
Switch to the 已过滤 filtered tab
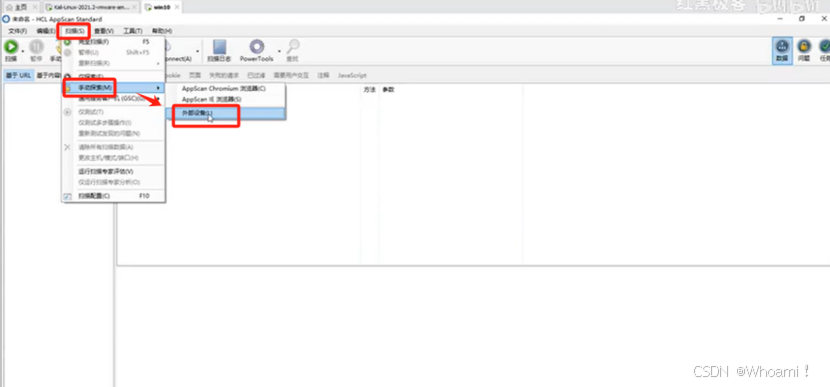coord(256,76)
